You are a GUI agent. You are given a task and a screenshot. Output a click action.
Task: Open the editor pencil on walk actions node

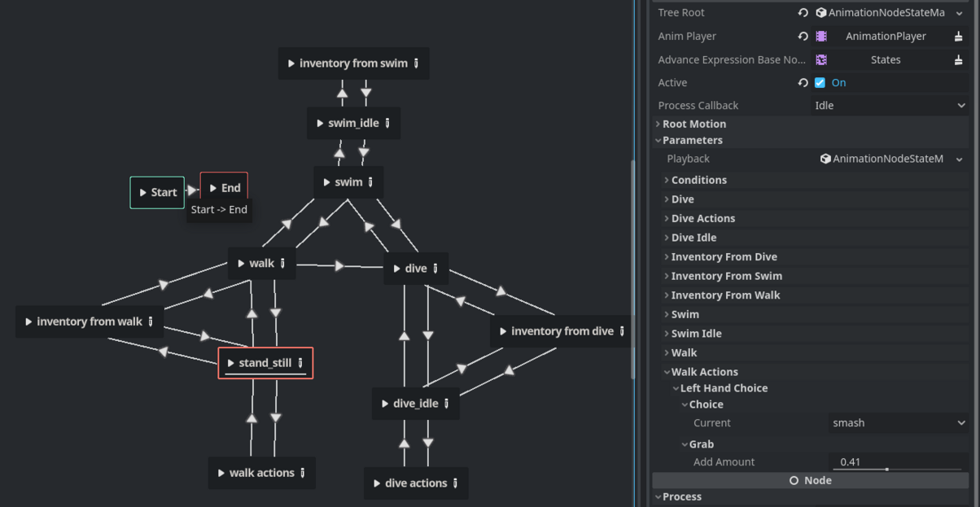tap(303, 473)
